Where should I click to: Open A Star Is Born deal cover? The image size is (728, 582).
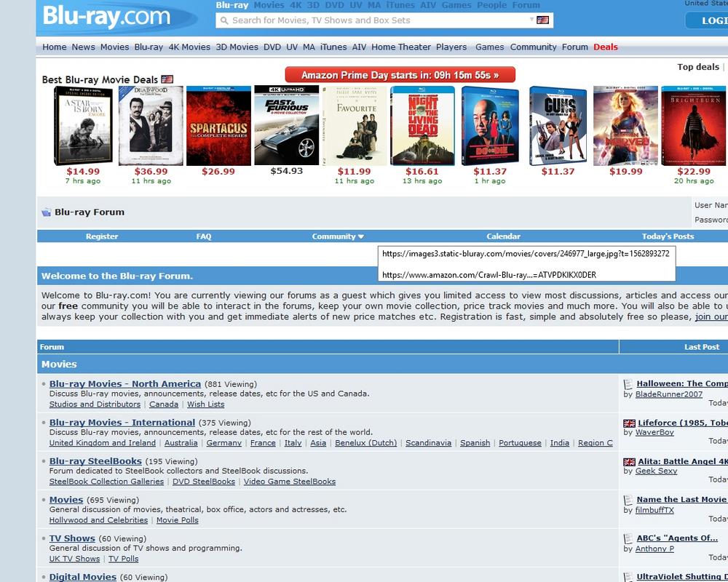(x=83, y=126)
